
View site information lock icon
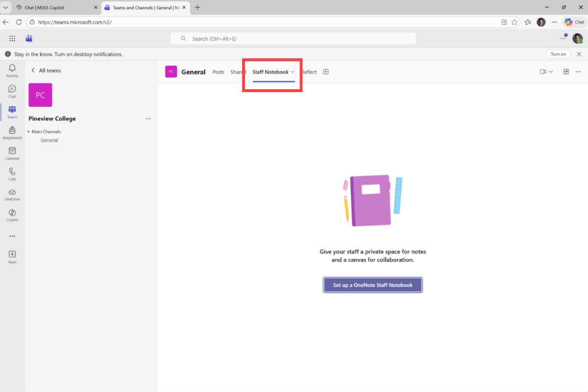(x=32, y=22)
